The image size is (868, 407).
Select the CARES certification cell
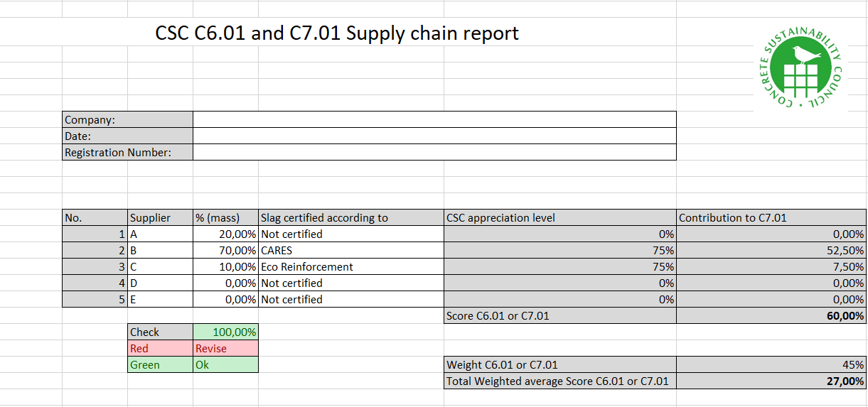pos(350,251)
